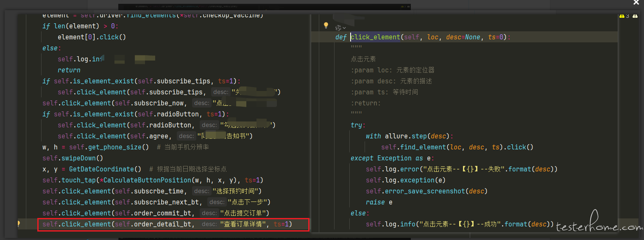Click the comment "# 当前手机分辨率"
The height and width of the screenshot is (240, 644).
pos(183,147)
